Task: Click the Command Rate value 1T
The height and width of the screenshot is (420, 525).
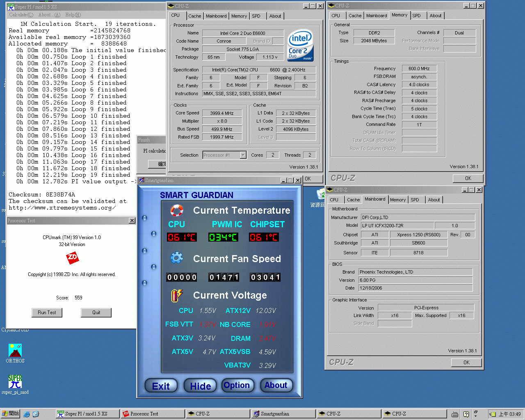Action: pyautogui.click(x=419, y=125)
